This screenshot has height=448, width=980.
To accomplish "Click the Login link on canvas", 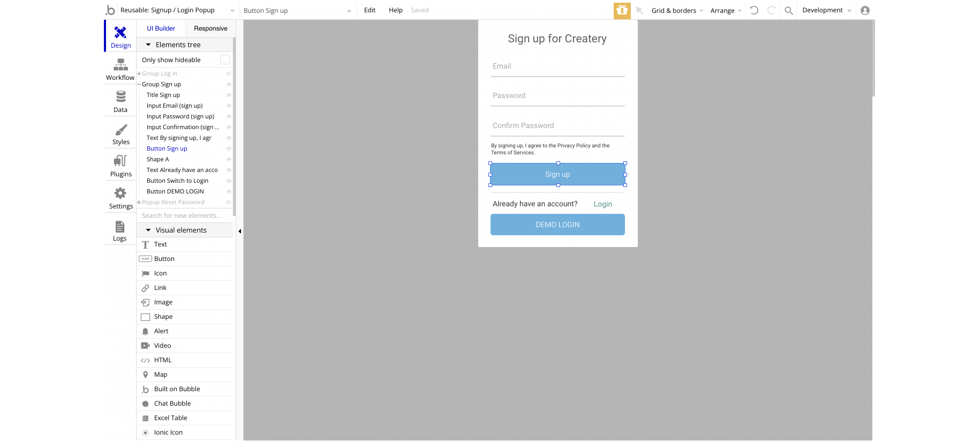I will coord(603,204).
